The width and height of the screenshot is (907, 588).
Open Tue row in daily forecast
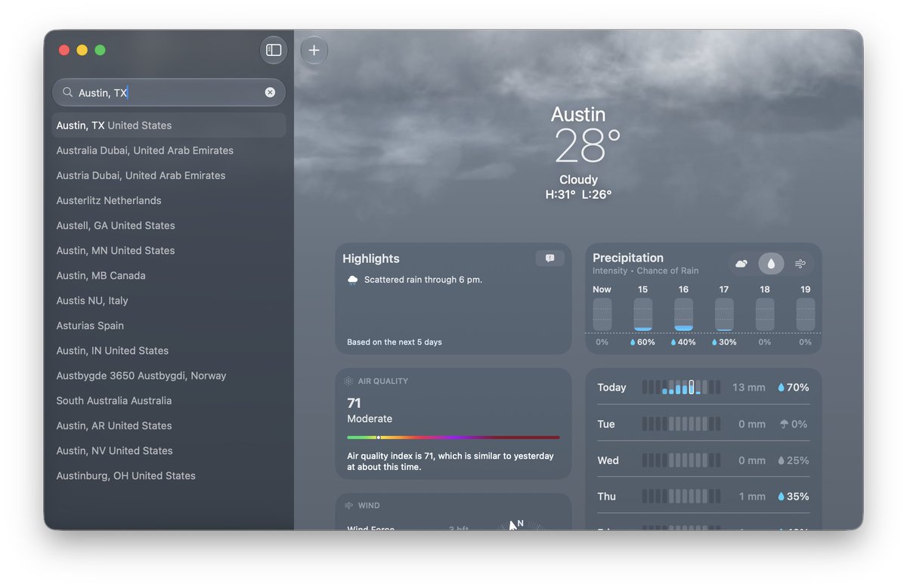click(703, 424)
